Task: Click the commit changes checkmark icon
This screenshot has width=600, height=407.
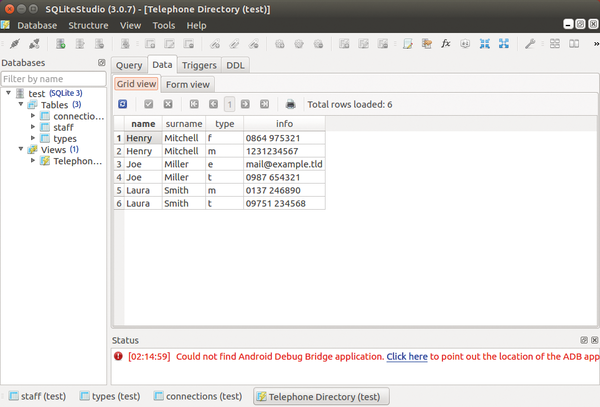Action: point(149,104)
